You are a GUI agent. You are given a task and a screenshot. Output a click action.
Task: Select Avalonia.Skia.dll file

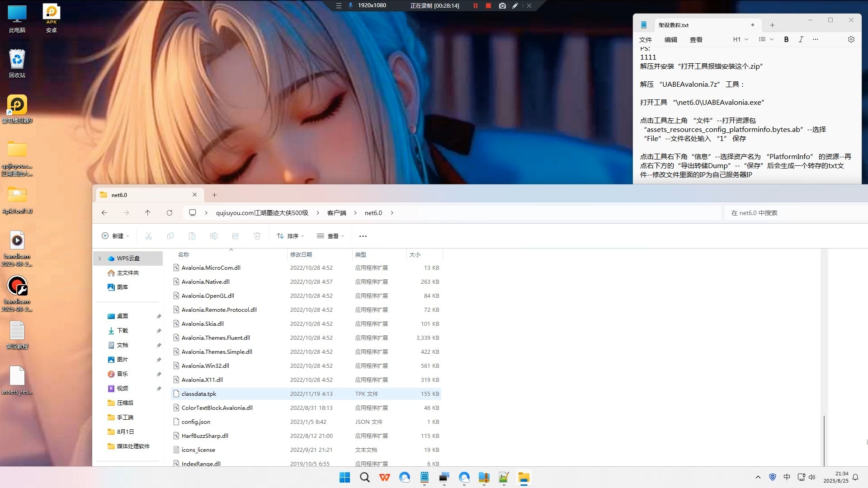(x=307, y=324)
